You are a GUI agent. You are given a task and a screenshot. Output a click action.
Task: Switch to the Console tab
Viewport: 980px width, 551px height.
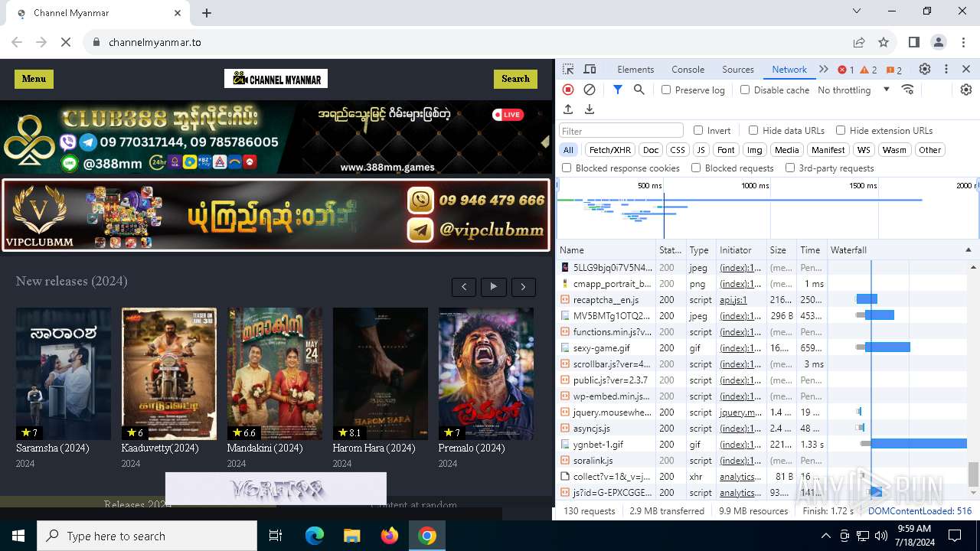tap(688, 70)
